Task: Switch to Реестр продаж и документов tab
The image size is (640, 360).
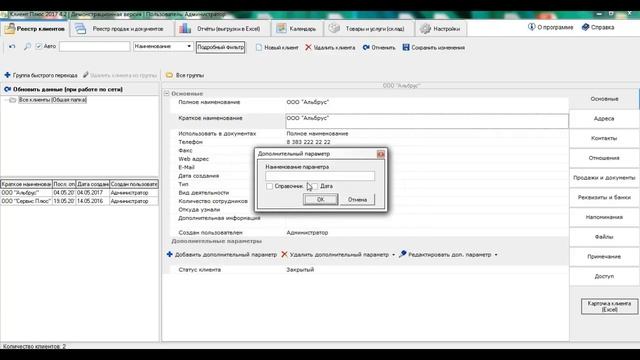Action: coord(121,29)
